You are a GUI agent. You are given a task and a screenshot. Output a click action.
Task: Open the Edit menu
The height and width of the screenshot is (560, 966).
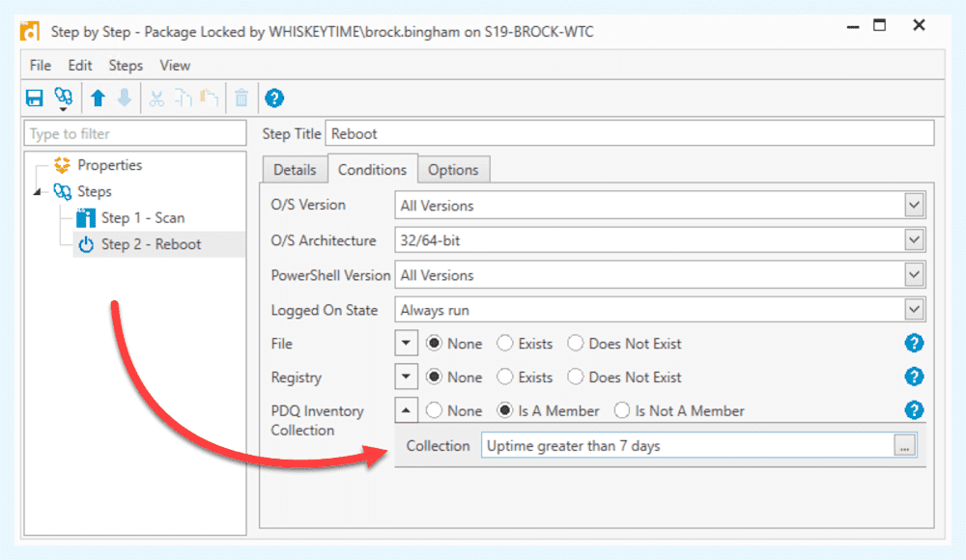pyautogui.click(x=80, y=66)
